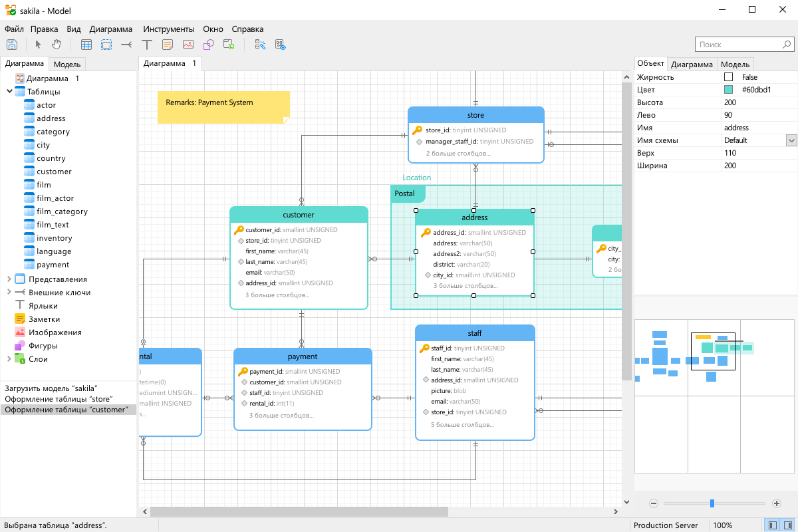Activate the hand pan tool
The image size is (798, 532).
57,45
